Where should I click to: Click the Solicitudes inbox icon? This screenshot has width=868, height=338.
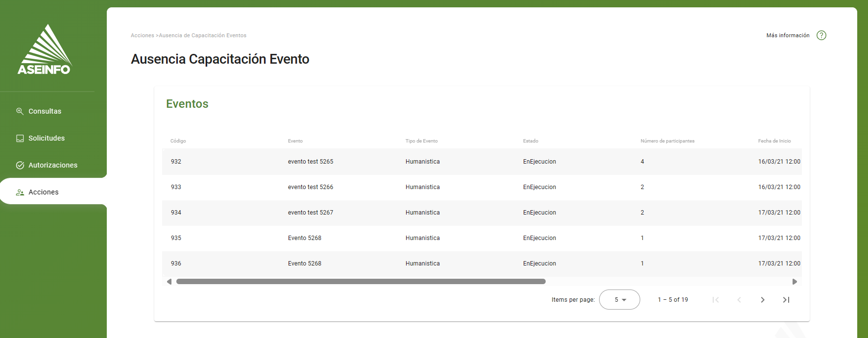click(20, 138)
